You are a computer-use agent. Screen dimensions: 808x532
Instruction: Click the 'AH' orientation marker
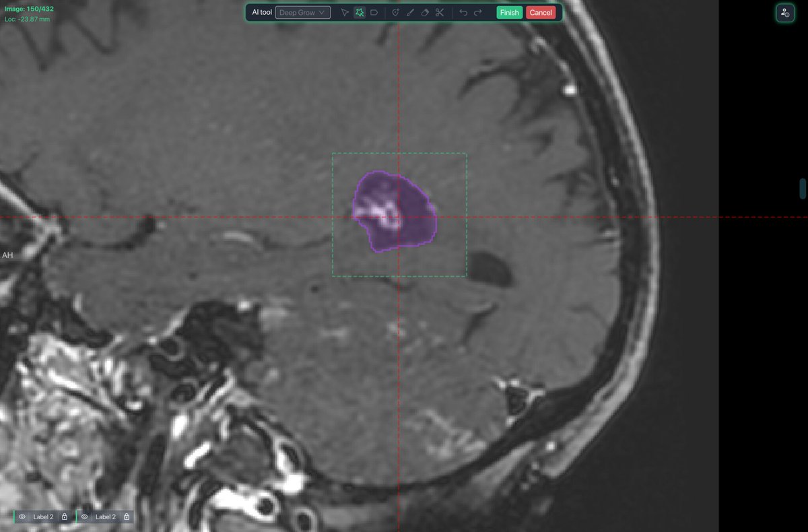tap(7, 255)
